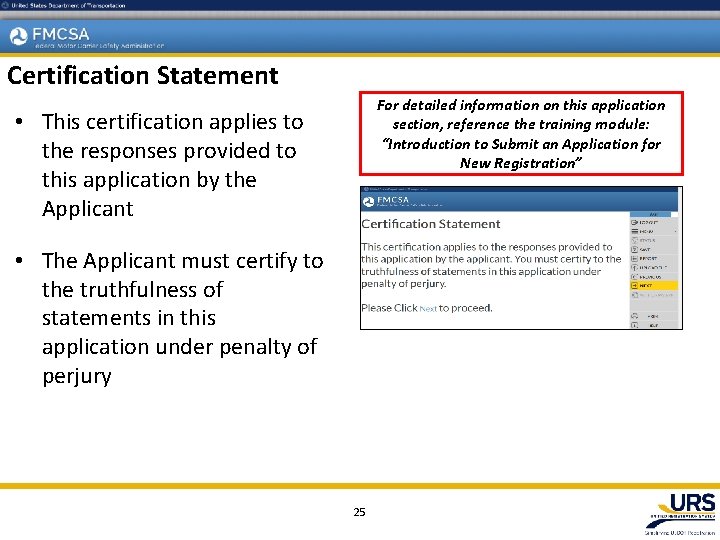Select 'United States Department of Transportation' header text
The height and width of the screenshot is (540, 720).
tap(68, 6)
